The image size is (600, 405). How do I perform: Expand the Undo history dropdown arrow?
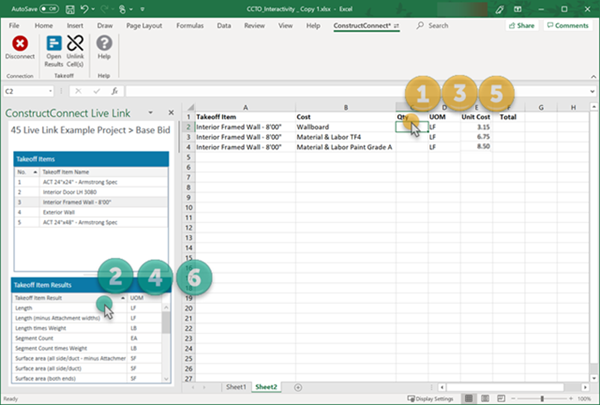[93, 9]
